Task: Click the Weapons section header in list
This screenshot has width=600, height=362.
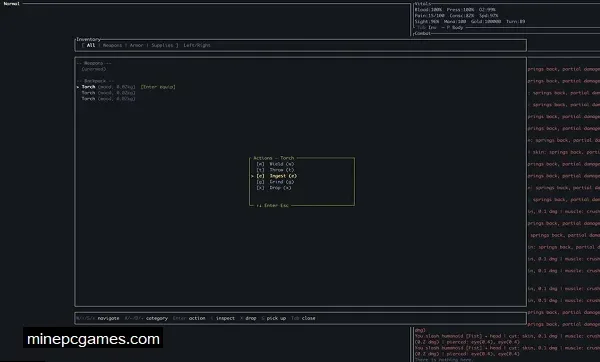Action: (94, 63)
